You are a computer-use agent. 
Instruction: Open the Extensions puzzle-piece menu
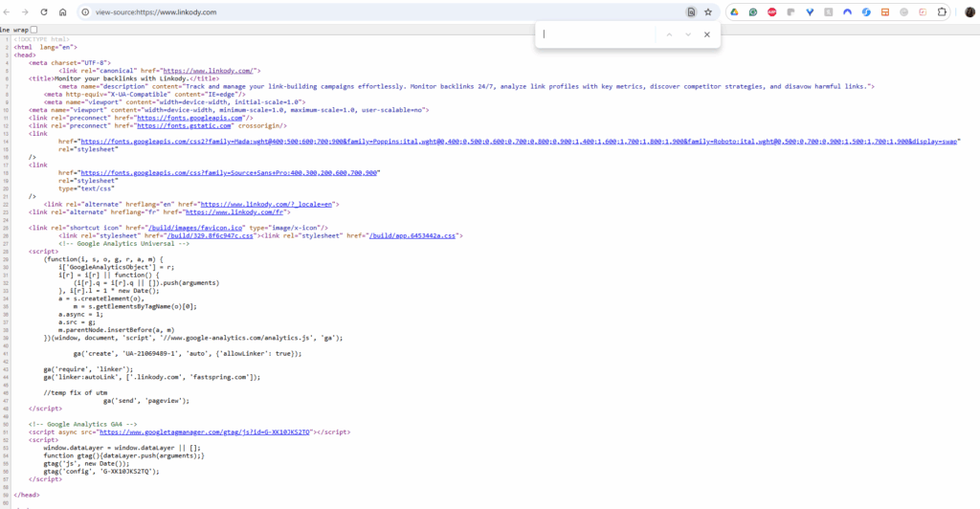942,11
